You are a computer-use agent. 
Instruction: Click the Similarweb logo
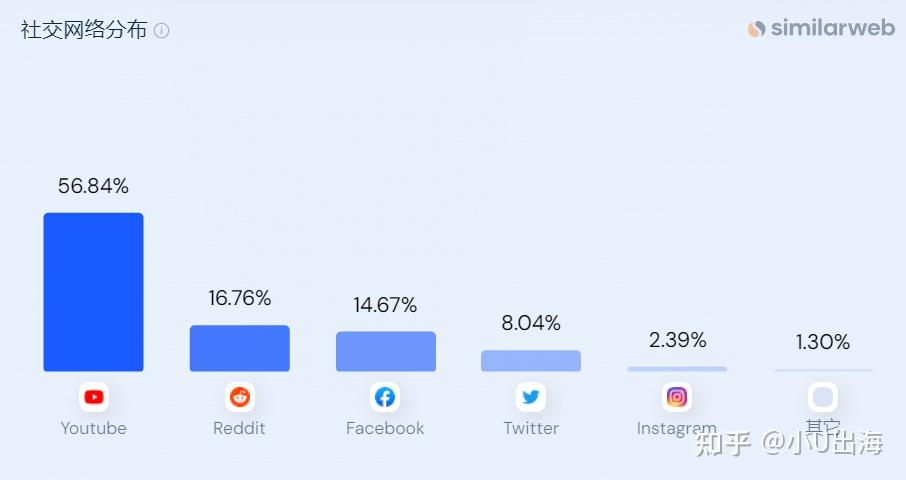[821, 28]
